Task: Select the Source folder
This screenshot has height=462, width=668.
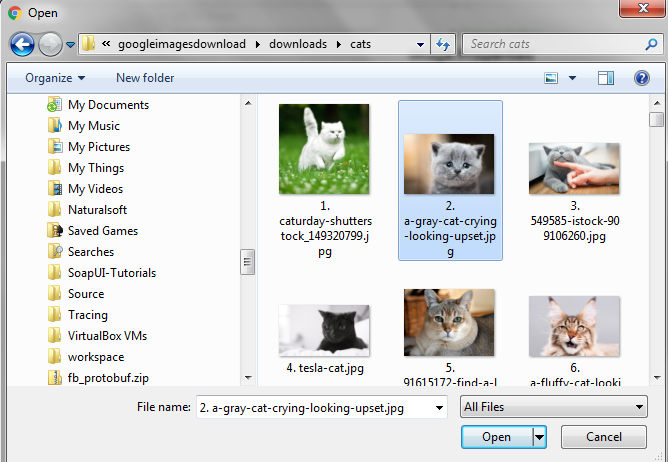Action: tap(86, 294)
